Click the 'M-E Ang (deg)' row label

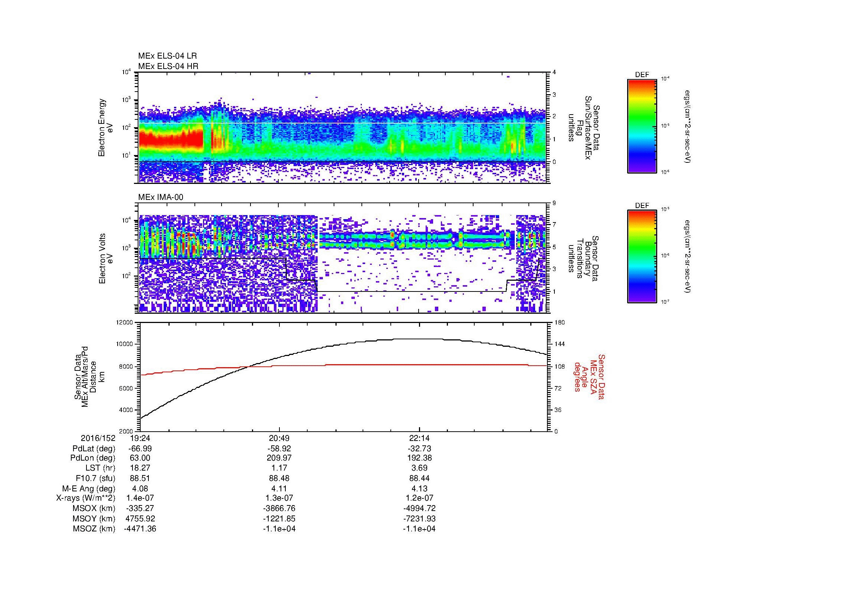[x=89, y=489]
